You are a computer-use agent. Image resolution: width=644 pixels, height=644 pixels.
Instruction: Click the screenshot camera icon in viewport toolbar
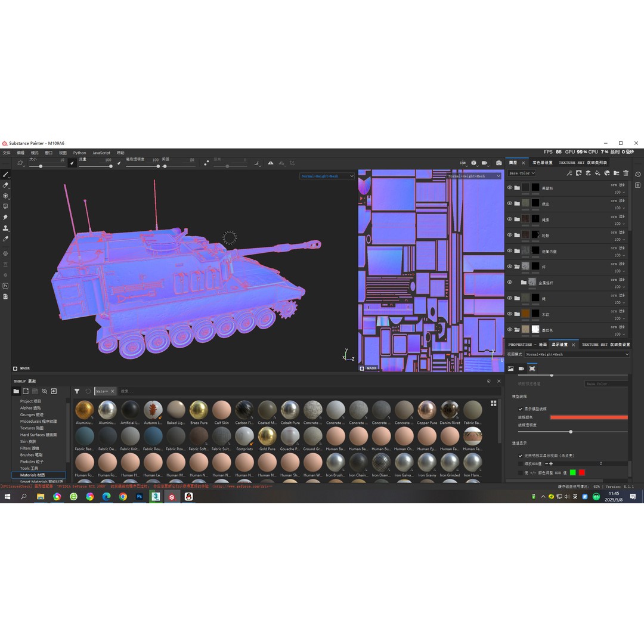coord(499,163)
